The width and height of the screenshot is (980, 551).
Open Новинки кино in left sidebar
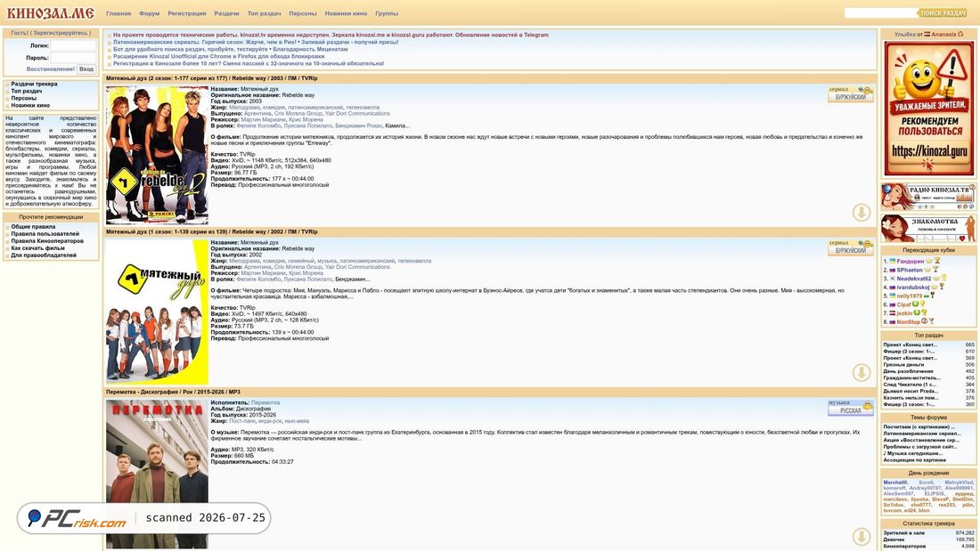point(30,106)
